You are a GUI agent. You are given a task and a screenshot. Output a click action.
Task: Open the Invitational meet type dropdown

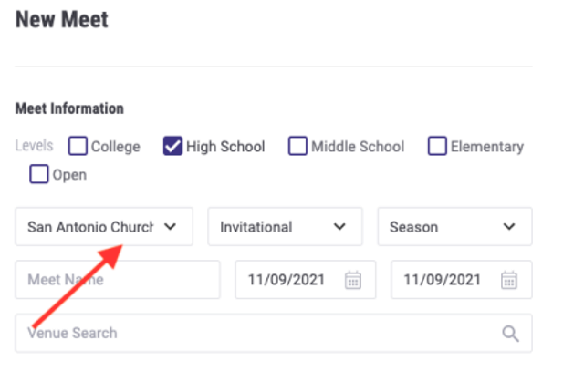point(274,227)
